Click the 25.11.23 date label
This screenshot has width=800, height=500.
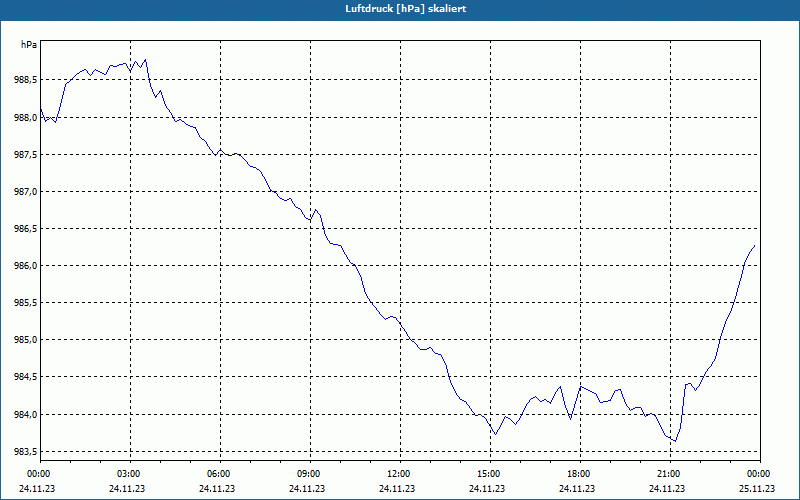(757, 488)
